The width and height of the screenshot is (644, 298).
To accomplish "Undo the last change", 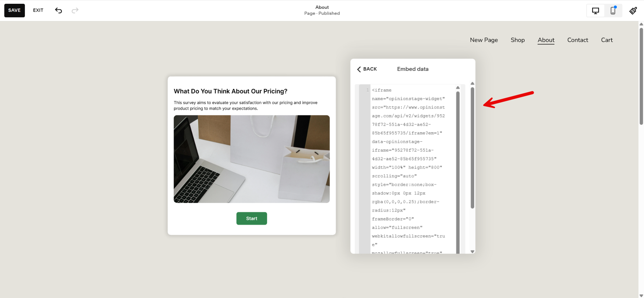I will pyautogui.click(x=58, y=10).
